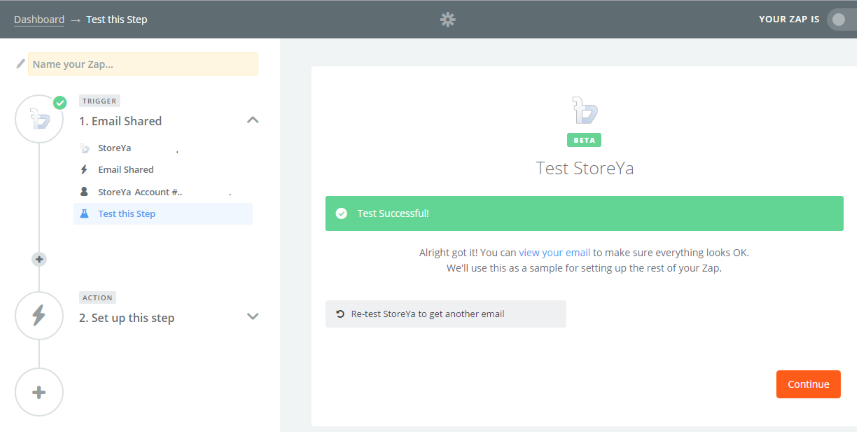
Task: Click the Zapier gear logo in header
Action: 448,19
